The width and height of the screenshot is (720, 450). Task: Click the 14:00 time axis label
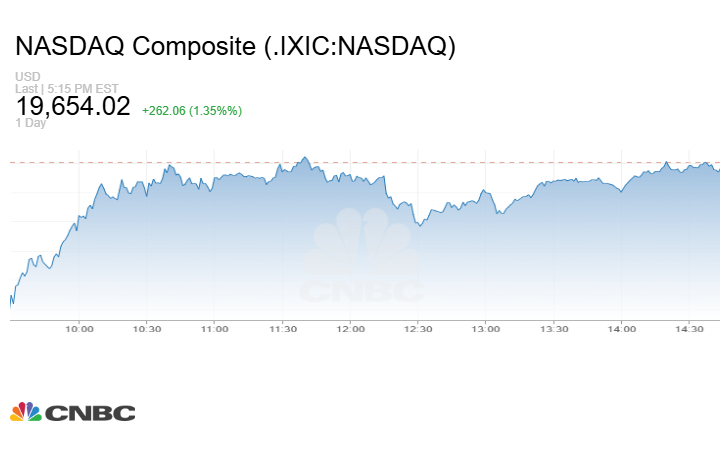coord(622,329)
